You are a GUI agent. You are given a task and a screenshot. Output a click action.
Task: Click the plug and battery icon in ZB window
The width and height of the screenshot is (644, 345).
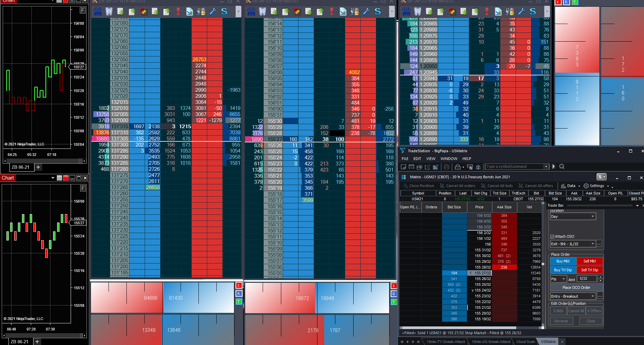355,12
